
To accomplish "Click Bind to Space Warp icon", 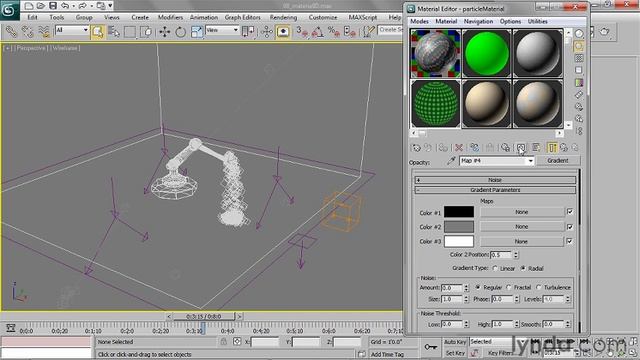I will (43, 32).
